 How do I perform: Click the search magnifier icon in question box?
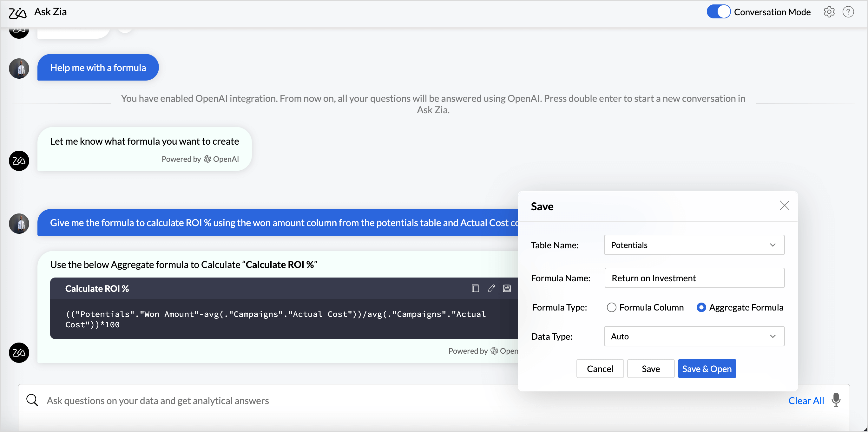pyautogui.click(x=32, y=400)
